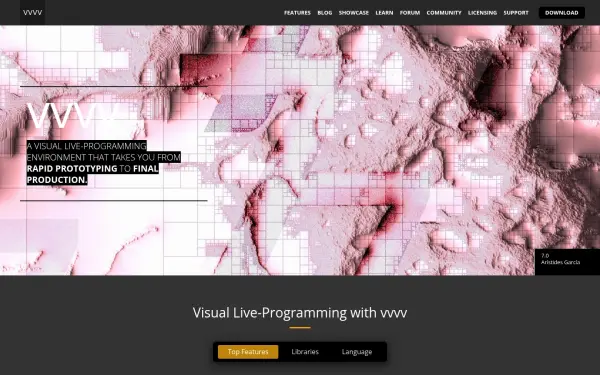The height and width of the screenshot is (375, 600).
Task: Click the vvvv logo in header
Action: pos(33,13)
